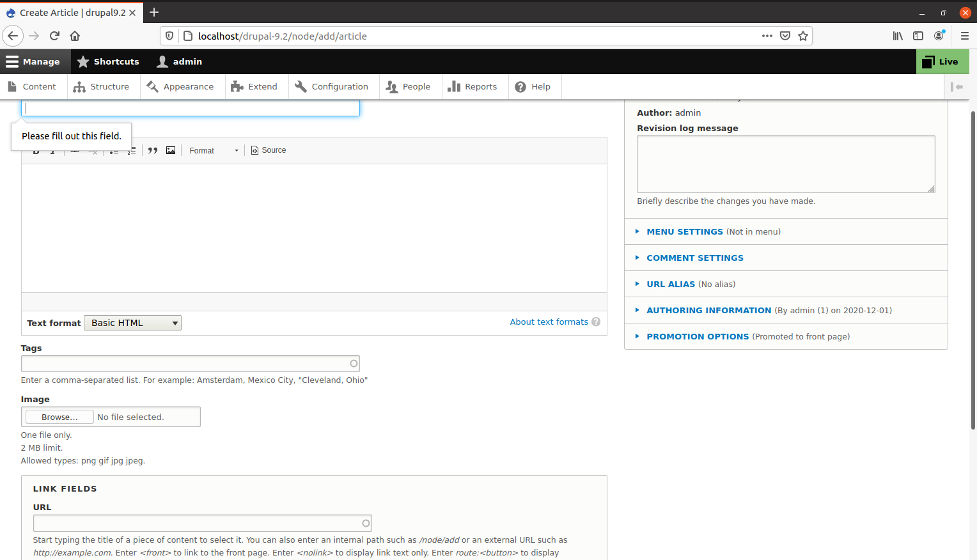Open the Basic HTML text format dropdown
The image size is (977, 560).
[x=133, y=323]
